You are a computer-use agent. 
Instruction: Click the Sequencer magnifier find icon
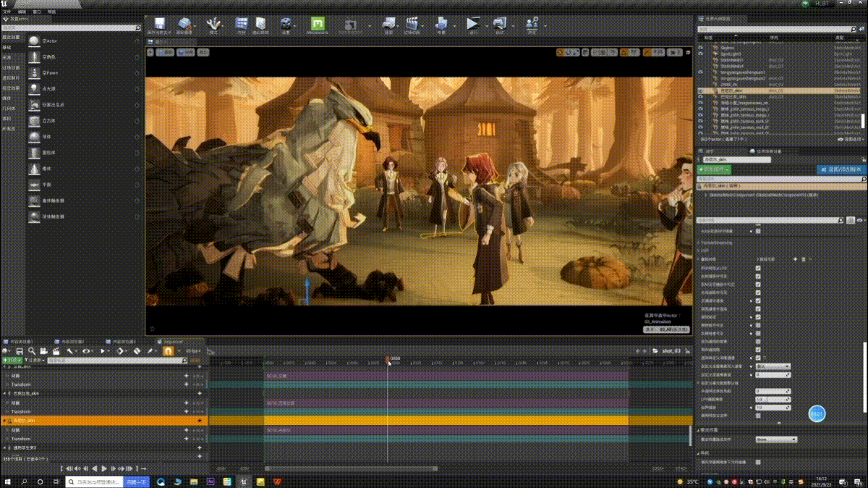click(x=32, y=351)
